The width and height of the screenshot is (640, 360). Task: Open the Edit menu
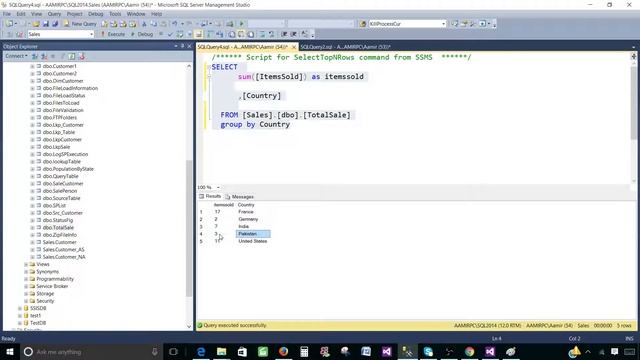[21, 14]
